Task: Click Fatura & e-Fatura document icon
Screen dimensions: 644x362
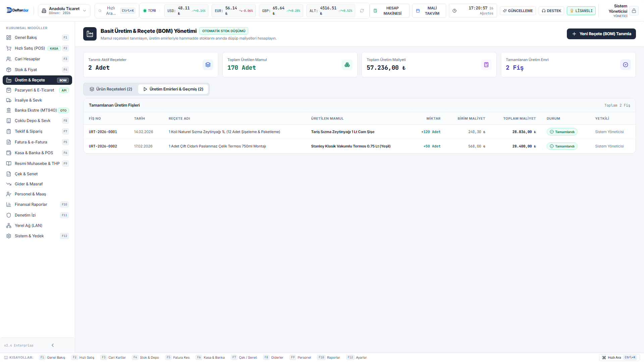Action: [9, 142]
